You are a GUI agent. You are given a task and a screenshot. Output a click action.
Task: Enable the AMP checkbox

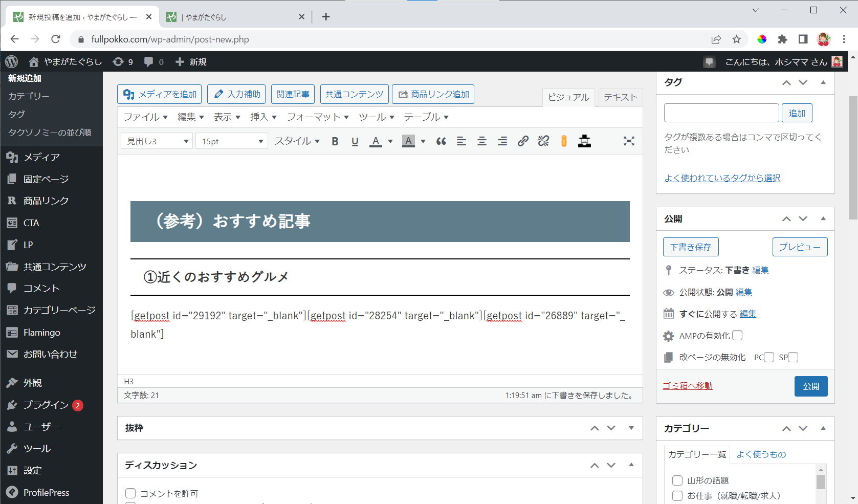point(737,336)
